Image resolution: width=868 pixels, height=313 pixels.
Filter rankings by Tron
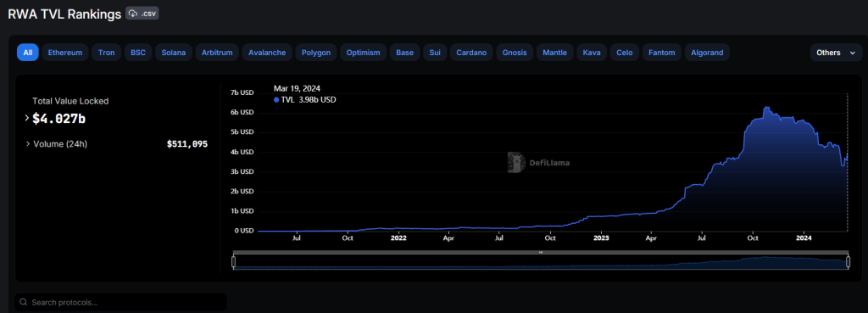[x=106, y=53]
